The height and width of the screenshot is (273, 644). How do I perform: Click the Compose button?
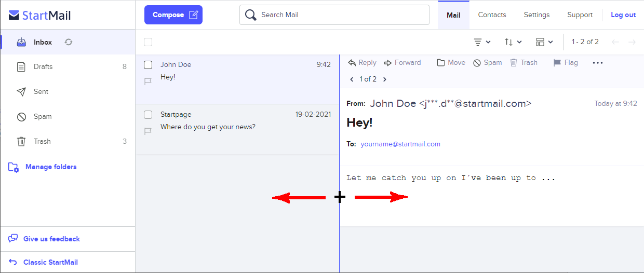(173, 15)
